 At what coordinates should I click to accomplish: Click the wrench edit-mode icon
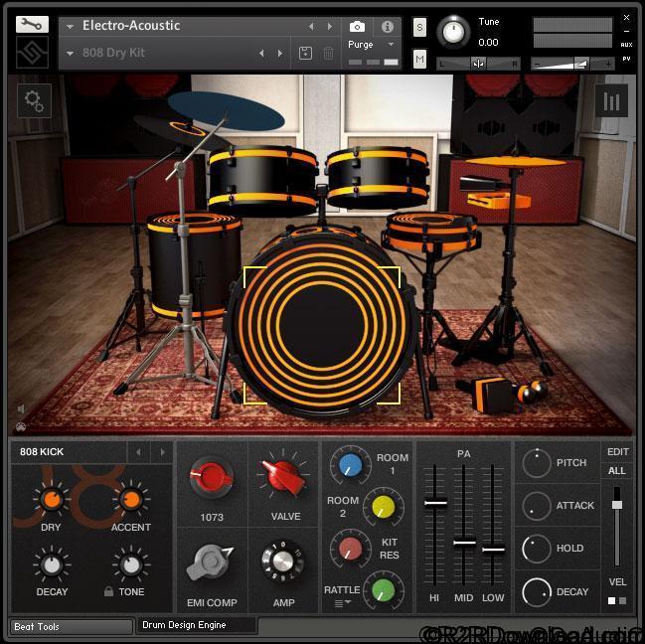(x=32, y=24)
